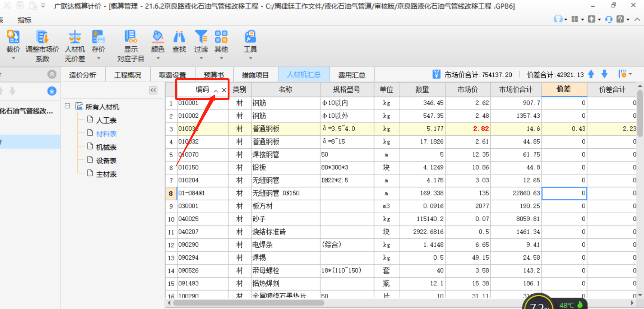Click the scrollbar up arrow of the table
Image resolution: width=644 pixels, height=309 pixels.
click(640, 86)
